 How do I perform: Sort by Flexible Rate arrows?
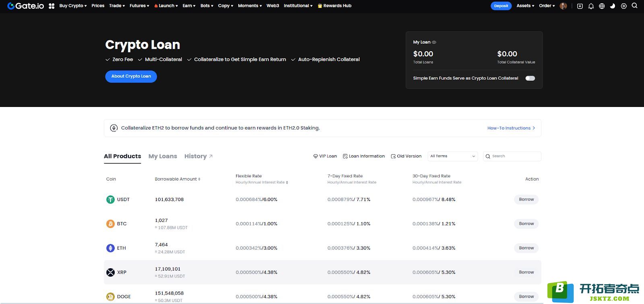tap(287, 183)
